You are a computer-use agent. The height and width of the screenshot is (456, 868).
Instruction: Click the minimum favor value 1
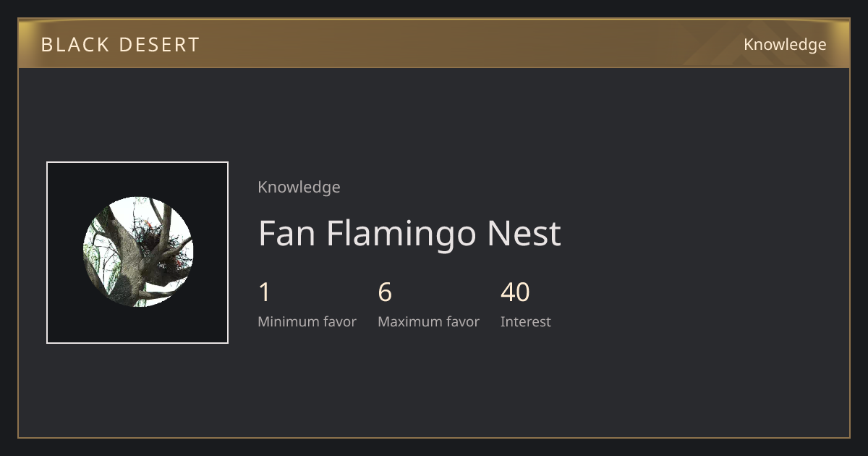click(264, 292)
